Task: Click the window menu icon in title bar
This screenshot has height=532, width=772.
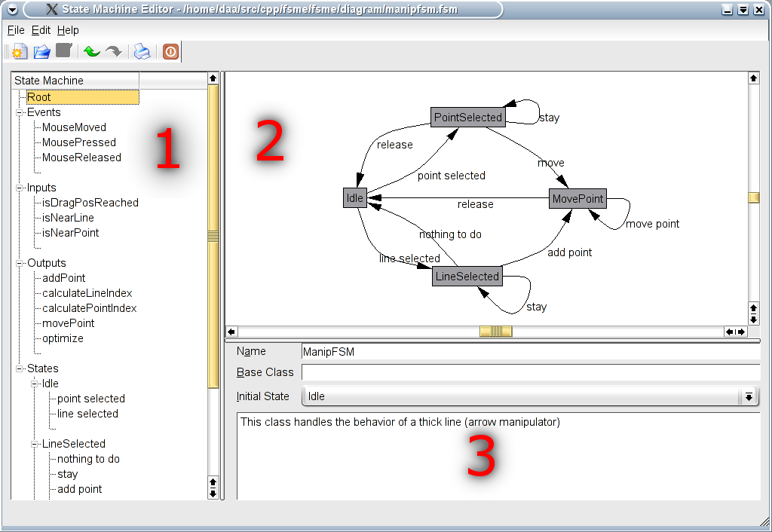Action: 11,10
